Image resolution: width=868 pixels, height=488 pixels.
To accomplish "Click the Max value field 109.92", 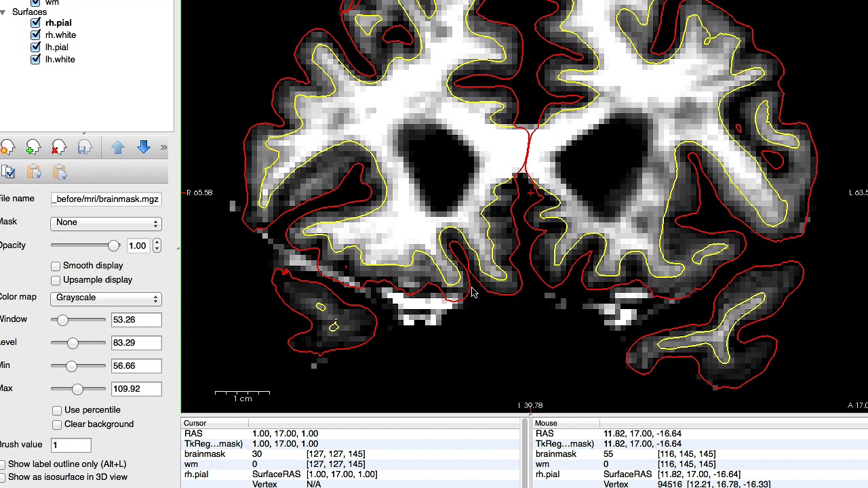I will (x=136, y=389).
